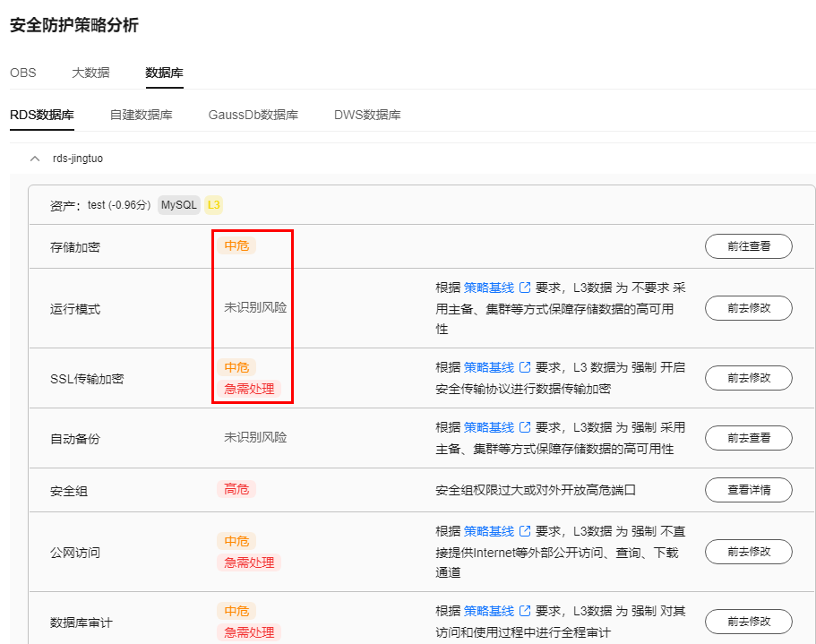Open the DWS数据库 sub-tab

[x=367, y=115]
